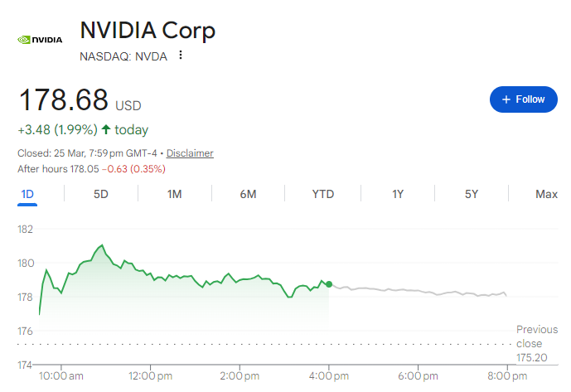Screen dimensions: 571x392
Task: Switch to the 1Y tab
Action: (398, 194)
